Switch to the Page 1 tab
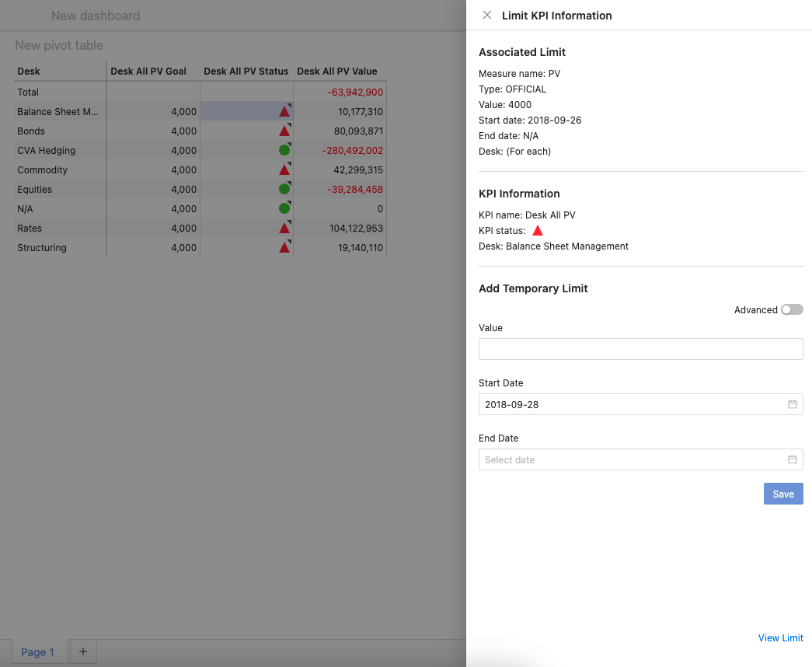This screenshot has height=667, width=812. [37, 652]
